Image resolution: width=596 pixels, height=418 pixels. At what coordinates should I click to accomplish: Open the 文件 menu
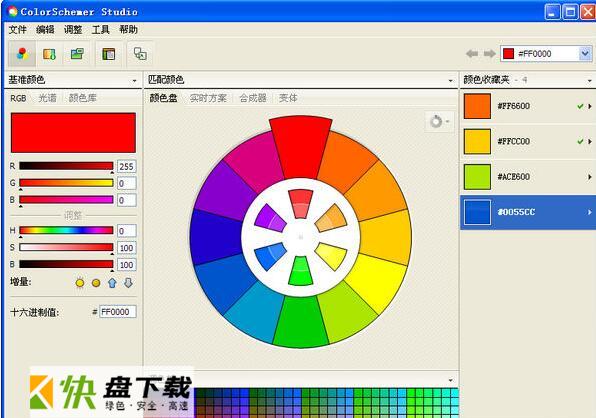pos(17,30)
